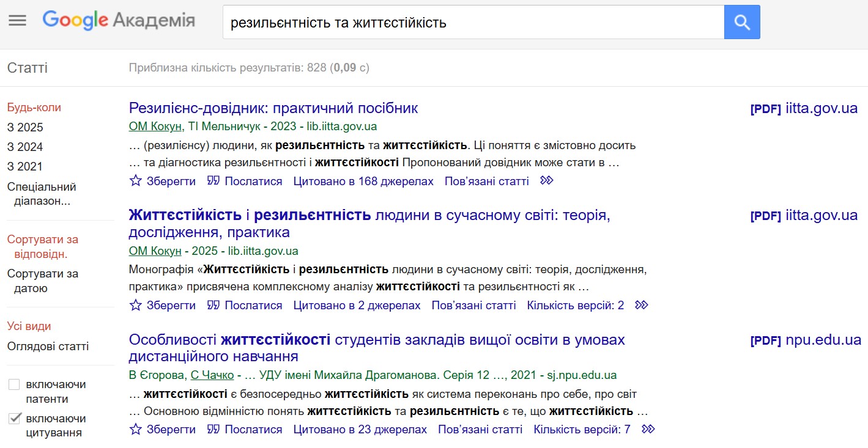Select Усі види filter

point(29,326)
